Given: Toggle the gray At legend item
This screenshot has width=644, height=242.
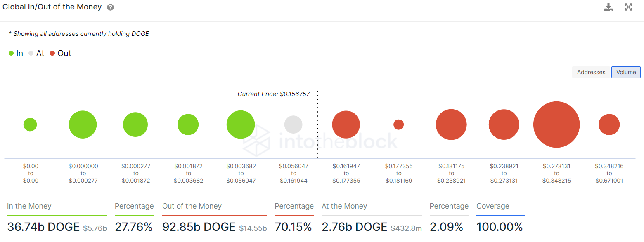Looking at the screenshot, I should pos(36,53).
